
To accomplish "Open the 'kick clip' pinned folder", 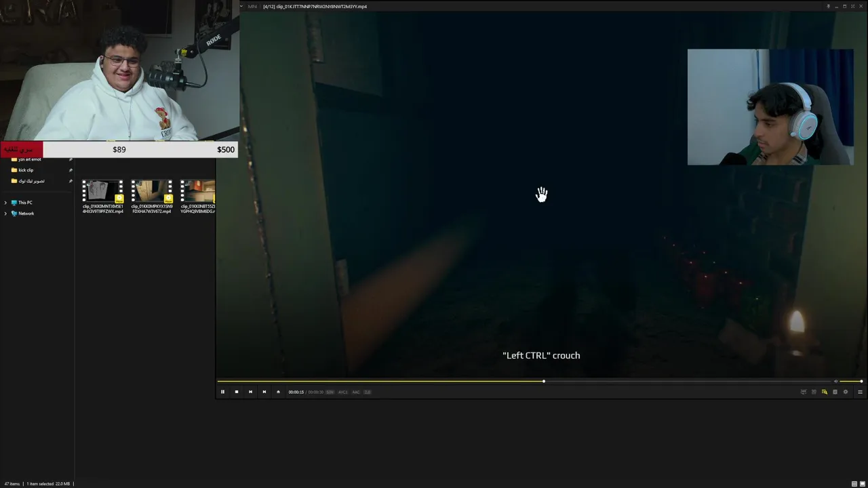I will pyautogui.click(x=26, y=170).
